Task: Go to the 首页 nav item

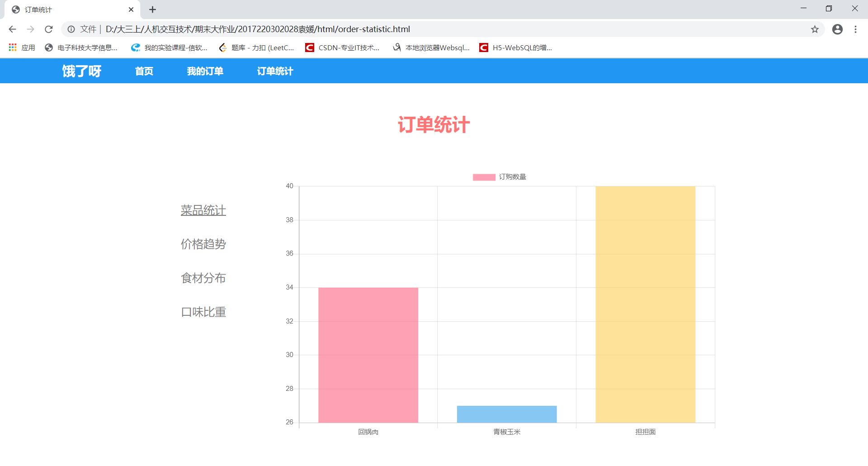Action: pos(144,71)
